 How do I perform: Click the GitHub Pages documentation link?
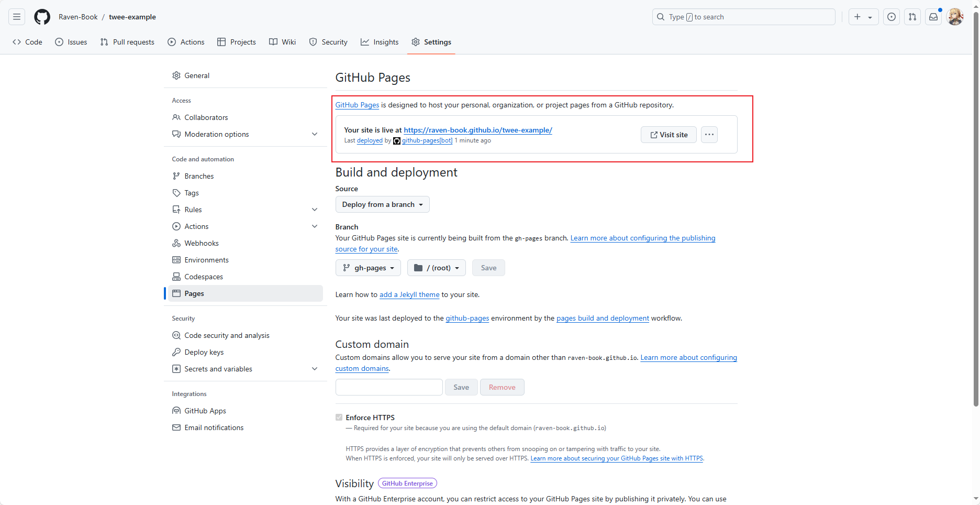tap(357, 105)
